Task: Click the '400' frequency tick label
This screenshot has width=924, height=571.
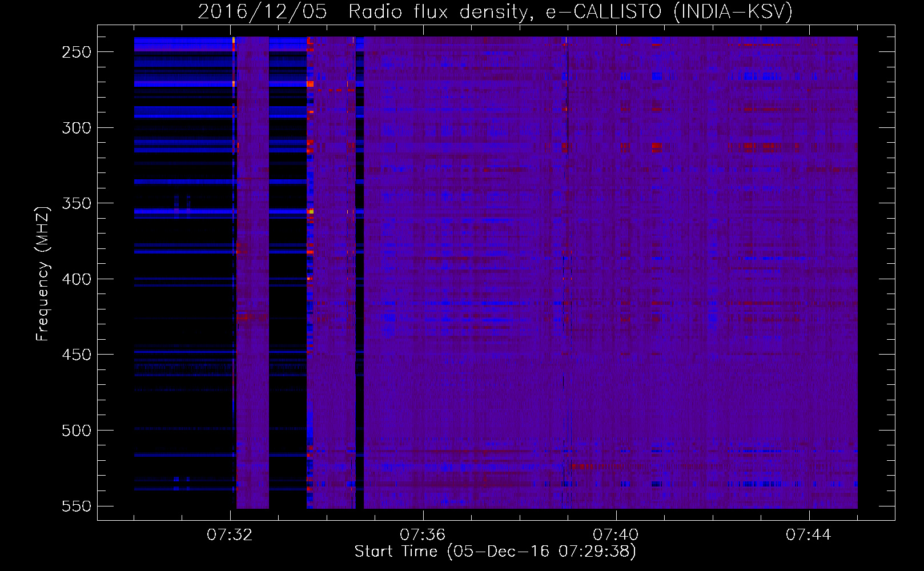Action: tap(77, 279)
